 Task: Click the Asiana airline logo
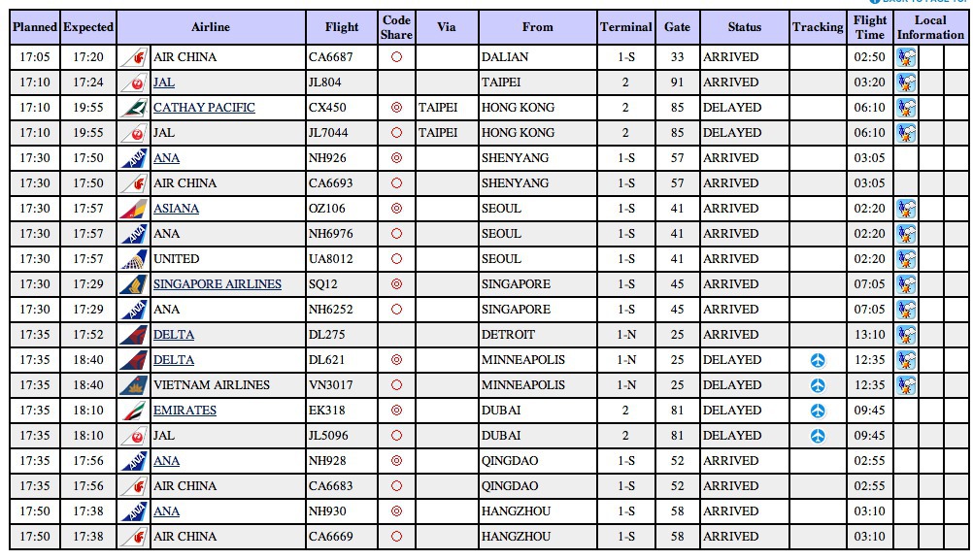click(x=133, y=209)
